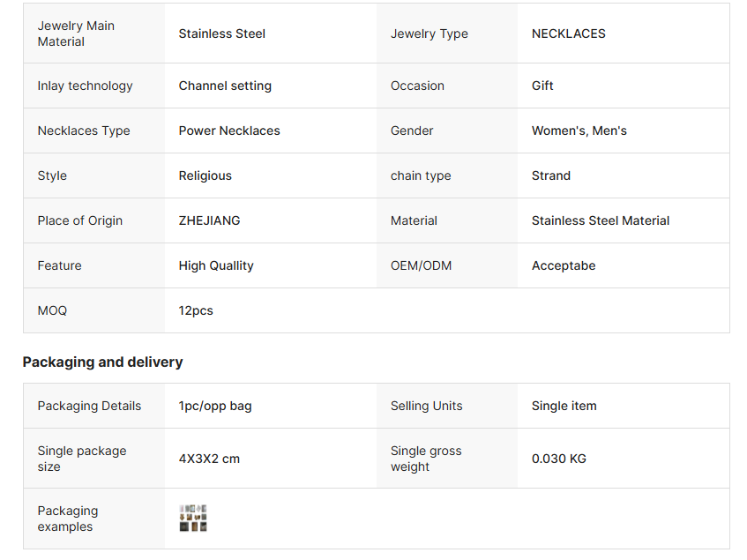Select the NECKLACES jewelry type value
The height and width of the screenshot is (560, 747).
[568, 34]
